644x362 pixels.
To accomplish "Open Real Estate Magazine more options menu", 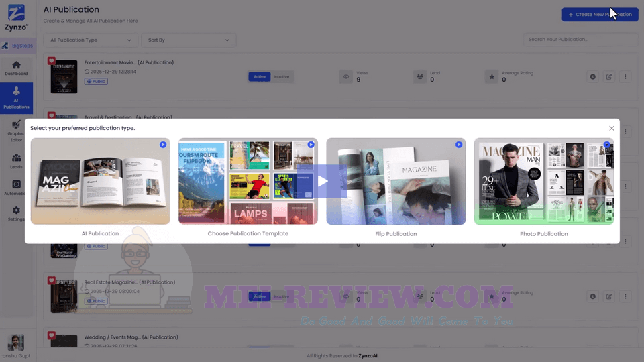I will coord(625,296).
